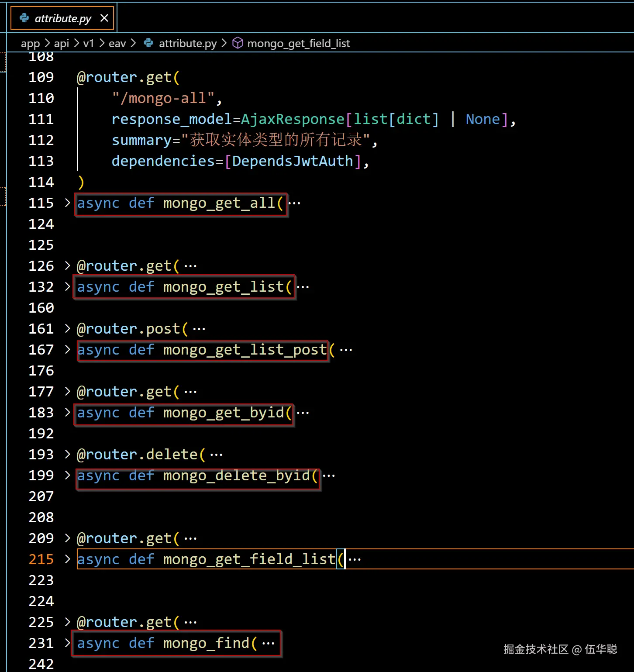Click DependsJwtAuth on line 113
Image resolution: width=634 pixels, height=672 pixels.
point(293,161)
